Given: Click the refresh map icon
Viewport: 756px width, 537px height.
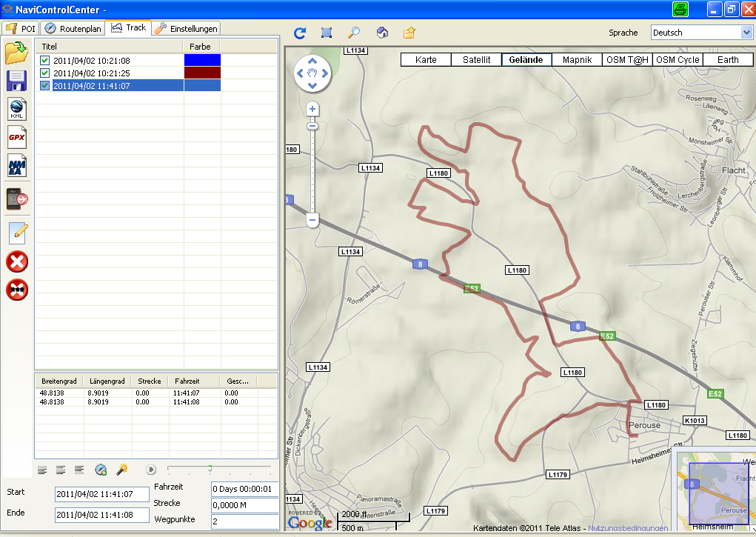Looking at the screenshot, I should [x=300, y=33].
